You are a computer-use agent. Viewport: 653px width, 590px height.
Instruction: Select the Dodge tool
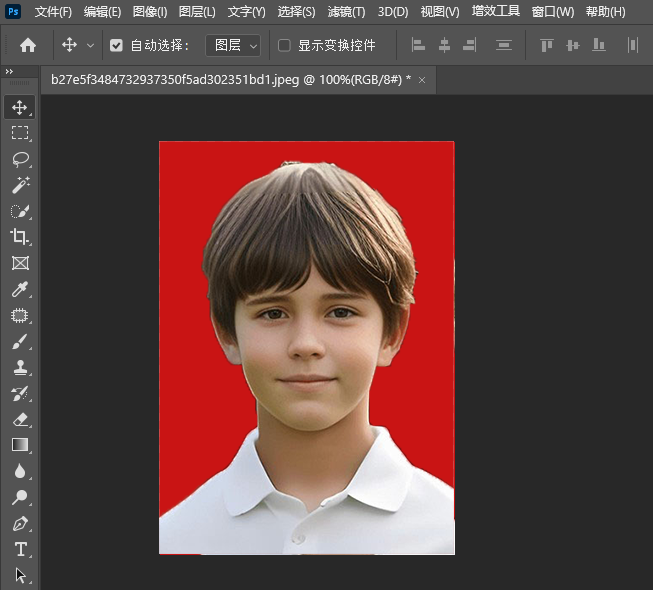point(20,497)
